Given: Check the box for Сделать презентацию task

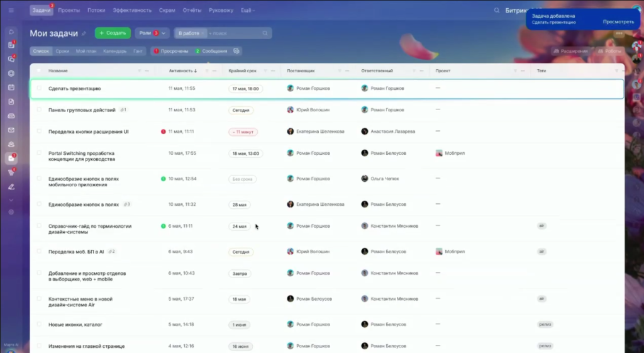Looking at the screenshot, I should tap(38, 89).
